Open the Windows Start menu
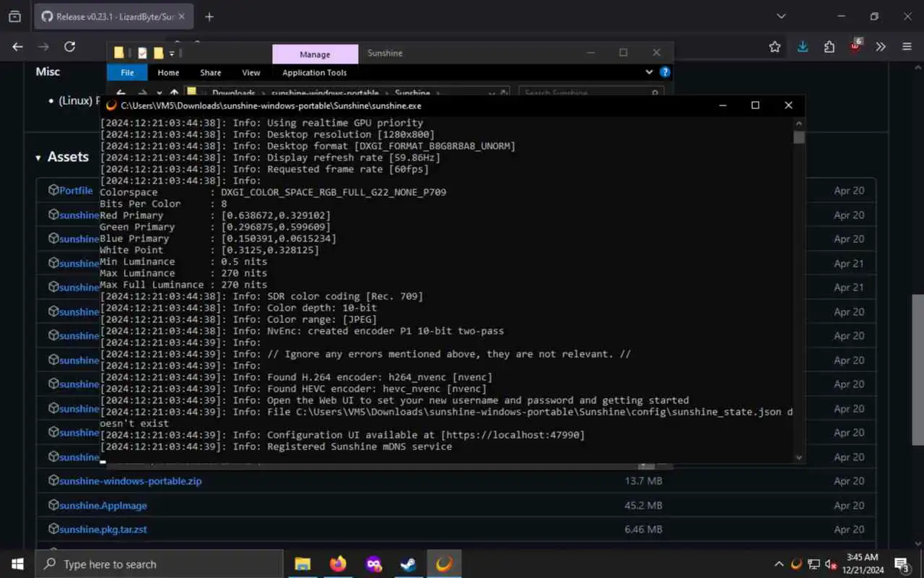This screenshot has height=578, width=924. pos(17,564)
